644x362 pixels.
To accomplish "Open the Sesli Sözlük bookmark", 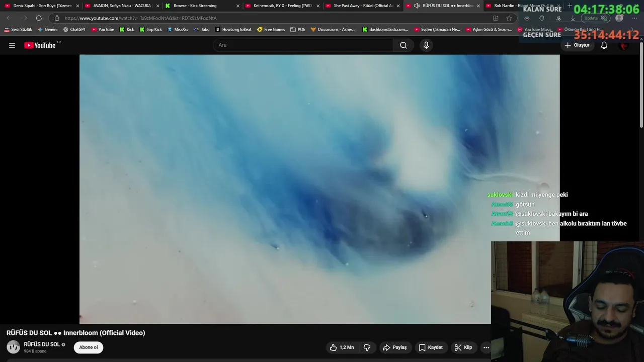I will pyautogui.click(x=18, y=30).
